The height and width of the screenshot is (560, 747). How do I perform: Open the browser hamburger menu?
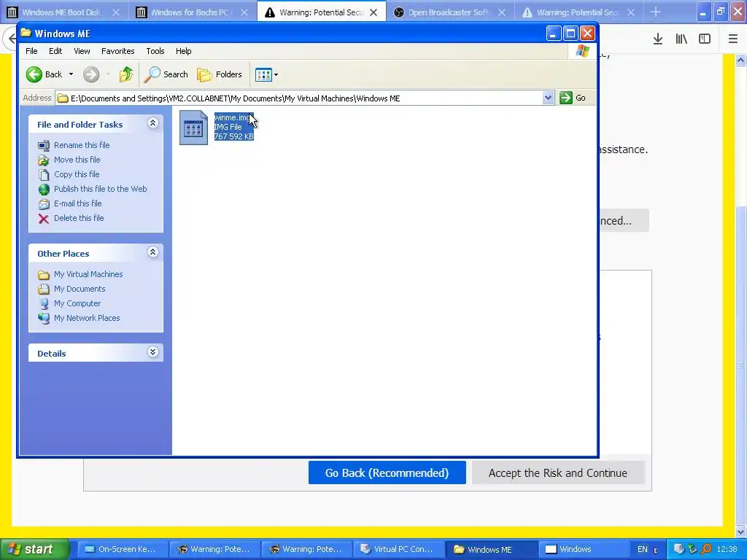[733, 39]
